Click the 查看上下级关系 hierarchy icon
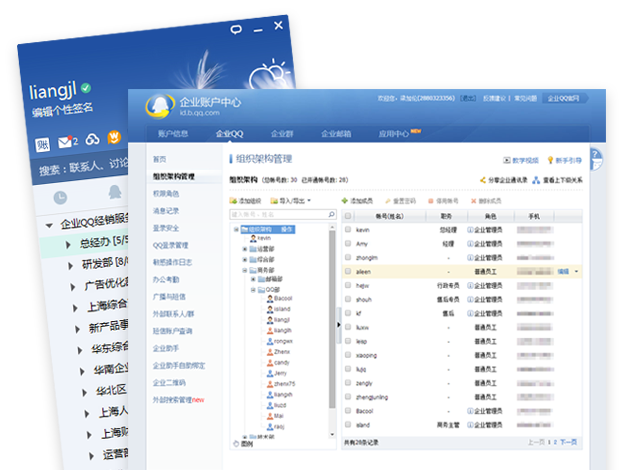This screenshot has height=470, width=625. pyautogui.click(x=536, y=180)
